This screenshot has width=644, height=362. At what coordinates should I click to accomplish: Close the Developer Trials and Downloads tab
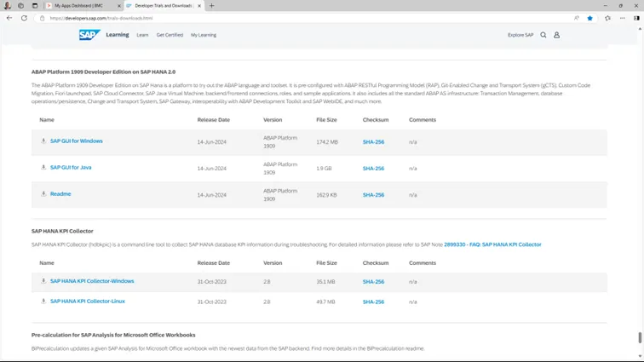pos(199,6)
